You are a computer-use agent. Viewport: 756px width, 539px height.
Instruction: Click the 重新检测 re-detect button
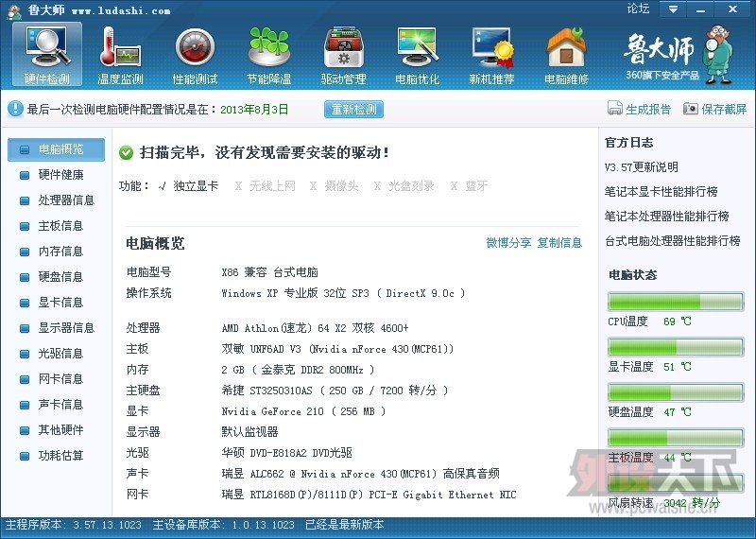point(353,109)
